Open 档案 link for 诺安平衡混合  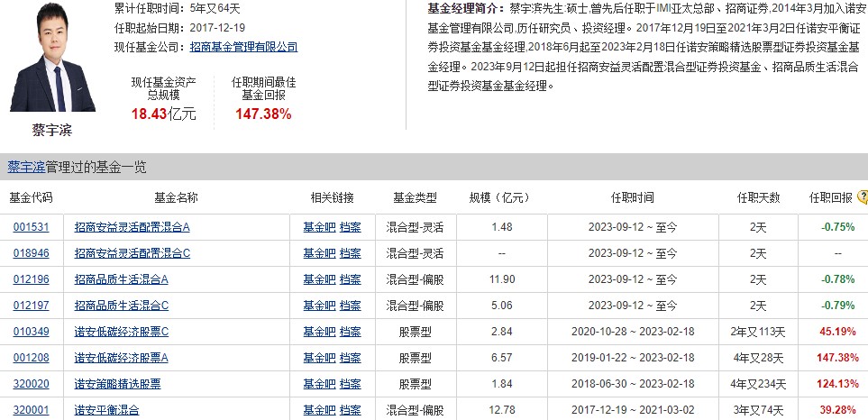(351, 410)
